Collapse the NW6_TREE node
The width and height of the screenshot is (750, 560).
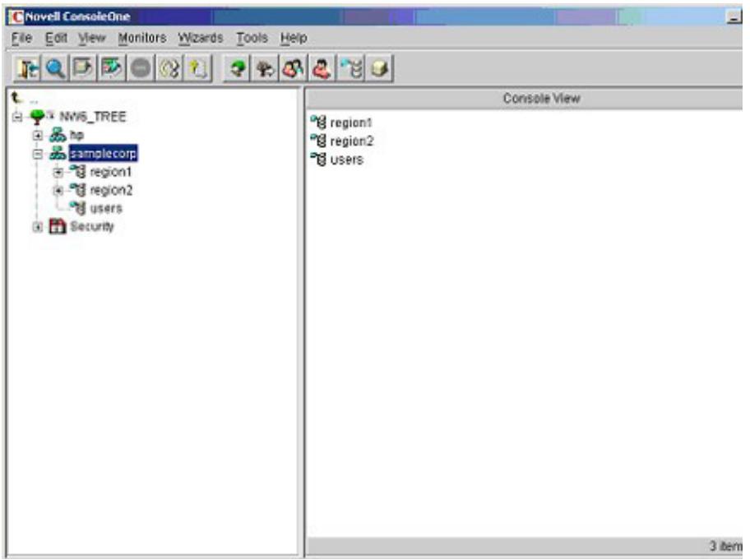pyautogui.click(x=18, y=117)
